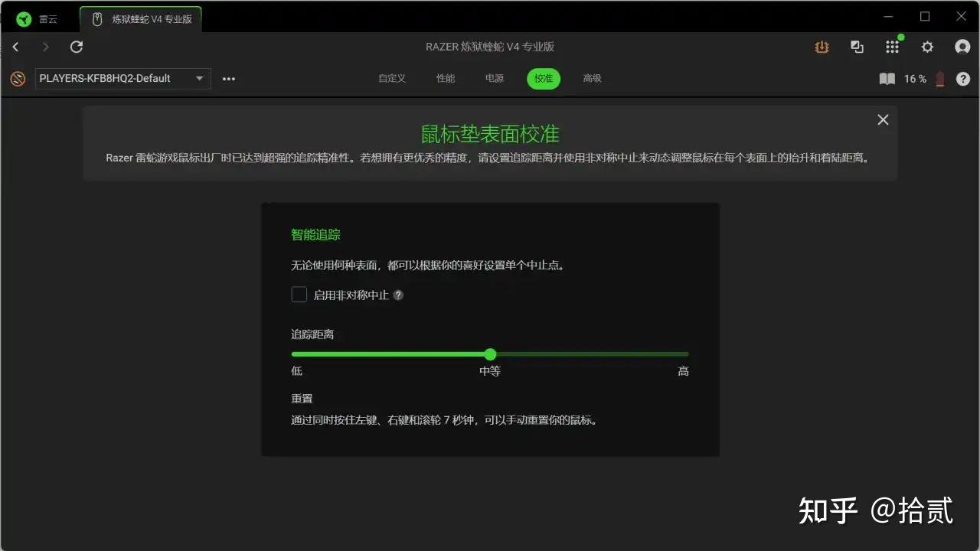Open firmware update icon in top bar
Viewport: 980px width, 551px height.
tap(822, 47)
